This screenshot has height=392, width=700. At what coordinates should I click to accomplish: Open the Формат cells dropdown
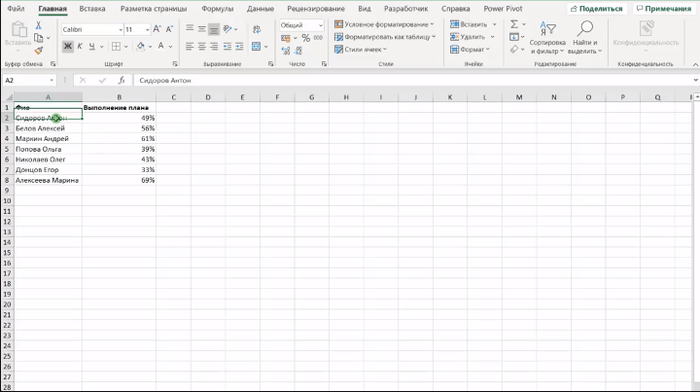coord(470,49)
